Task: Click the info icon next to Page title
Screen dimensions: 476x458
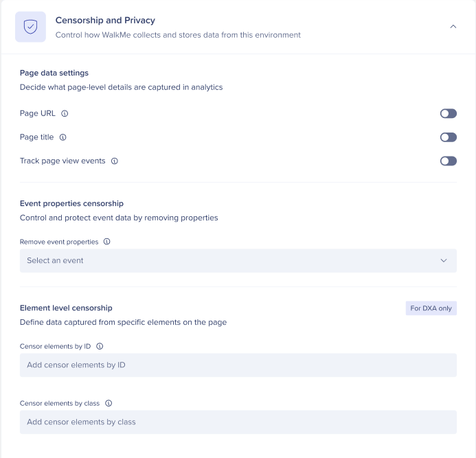Action: coord(63,137)
